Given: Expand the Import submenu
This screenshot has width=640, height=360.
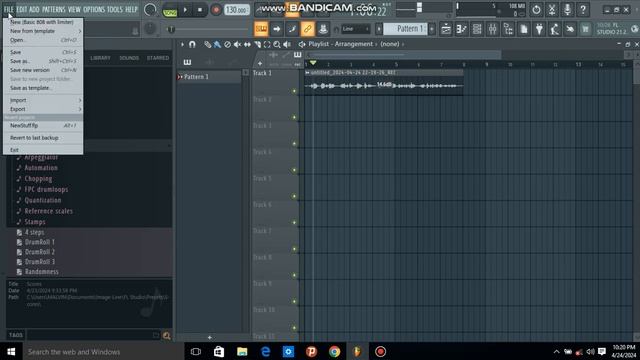Looking at the screenshot, I should tap(43, 100).
